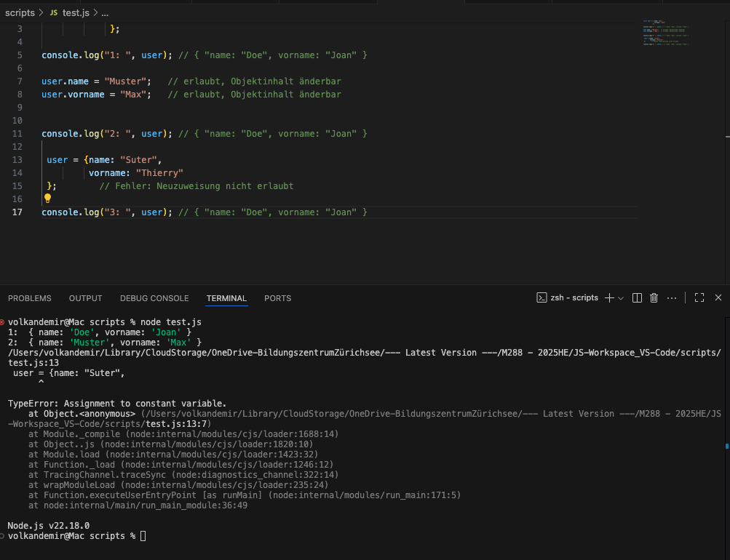Click the "node test.js" command line in terminal
Viewport: 730px width, 560px height.
[105, 322]
